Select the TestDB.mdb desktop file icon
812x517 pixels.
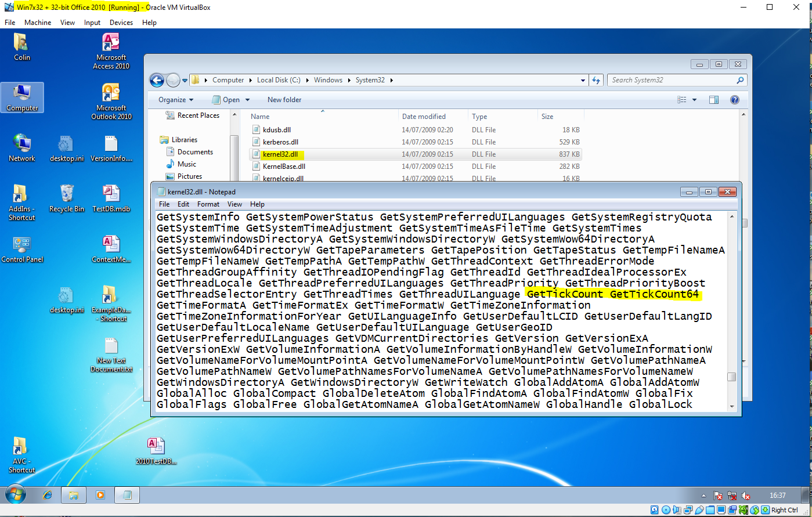[111, 198]
